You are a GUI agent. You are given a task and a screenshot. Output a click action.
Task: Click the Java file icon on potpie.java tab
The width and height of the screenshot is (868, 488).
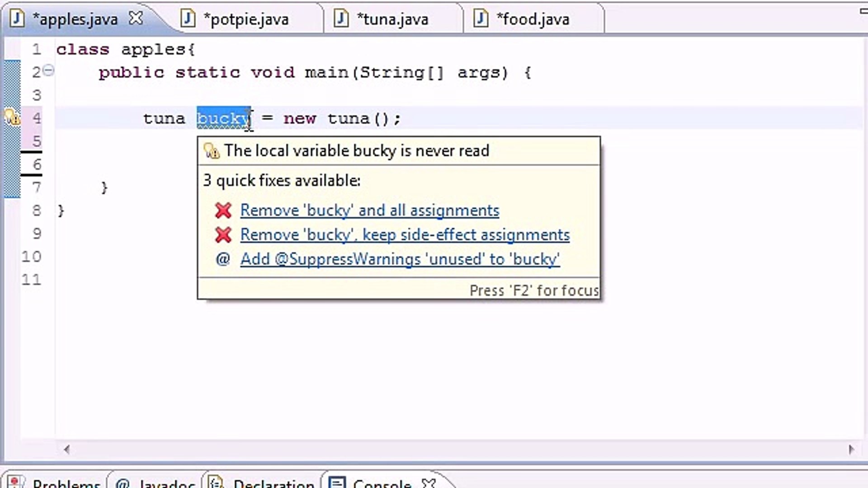187,19
